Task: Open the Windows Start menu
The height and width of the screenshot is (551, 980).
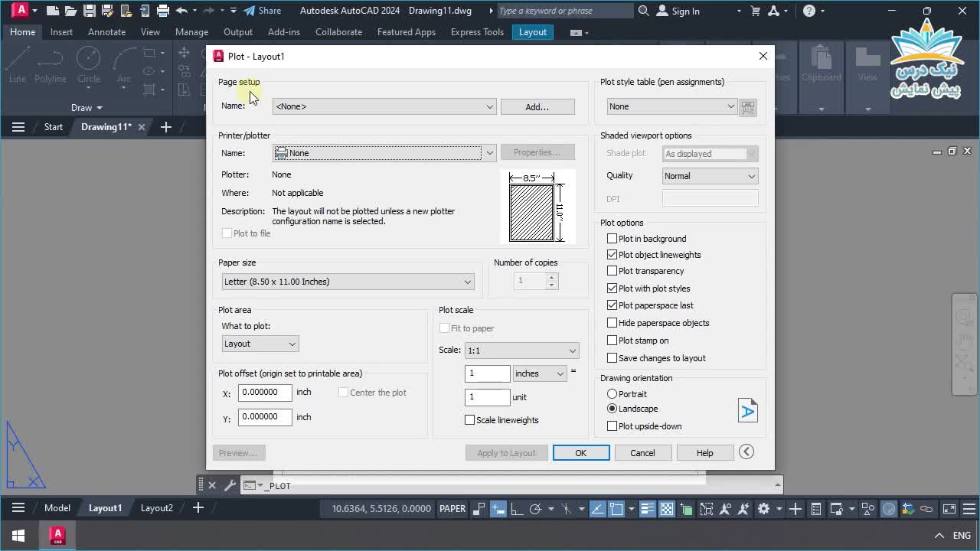Action: click(18, 536)
